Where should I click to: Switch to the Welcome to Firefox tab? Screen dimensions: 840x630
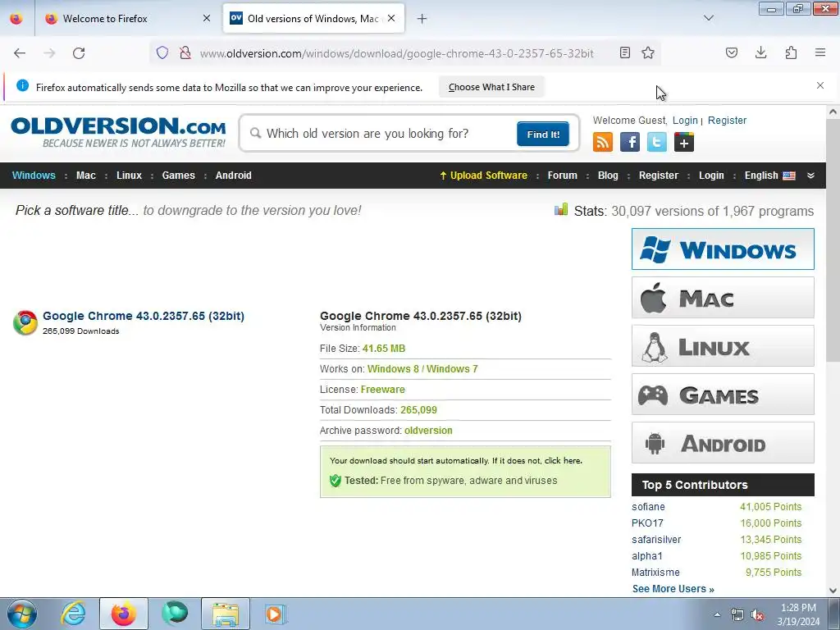click(x=127, y=19)
